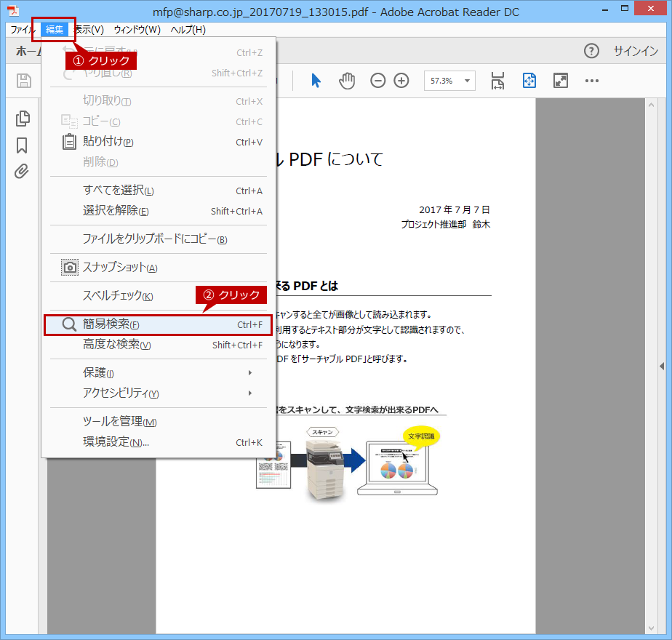Maximize the Acrobat Reader window

click(x=625, y=9)
